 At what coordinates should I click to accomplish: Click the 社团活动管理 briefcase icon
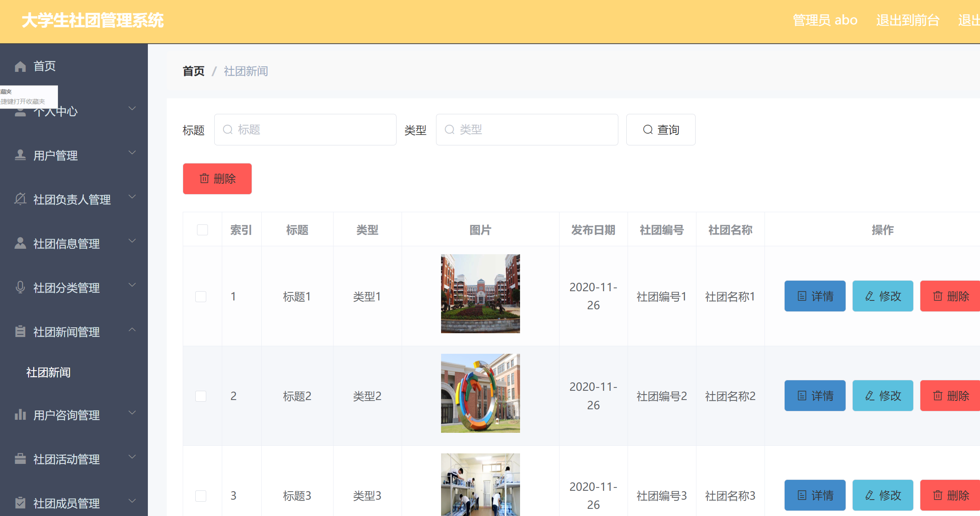pos(20,459)
